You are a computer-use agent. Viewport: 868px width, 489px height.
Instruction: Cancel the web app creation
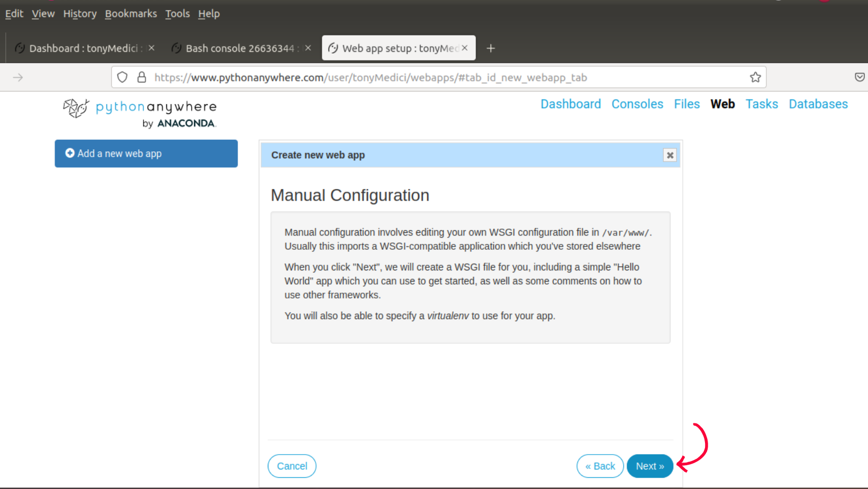[292, 466]
